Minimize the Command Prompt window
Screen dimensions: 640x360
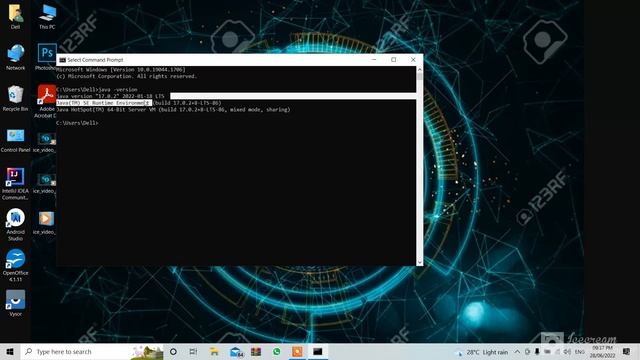click(374, 60)
